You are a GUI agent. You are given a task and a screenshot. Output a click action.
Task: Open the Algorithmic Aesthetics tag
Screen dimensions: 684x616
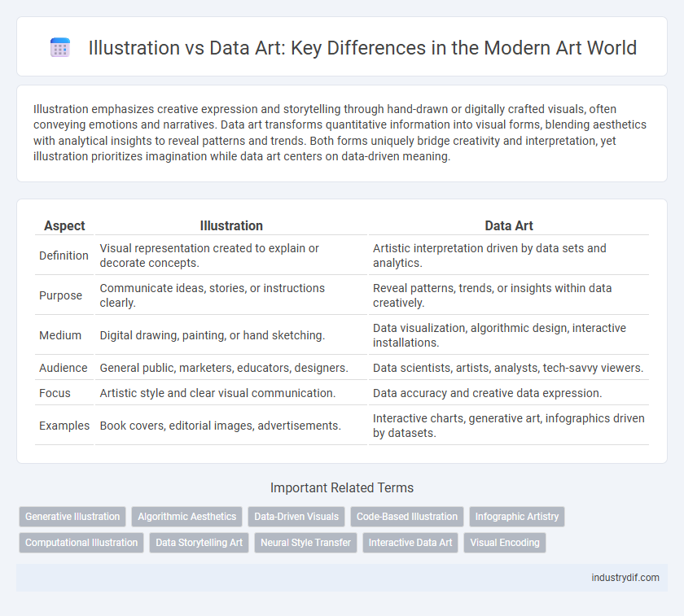[186, 517]
